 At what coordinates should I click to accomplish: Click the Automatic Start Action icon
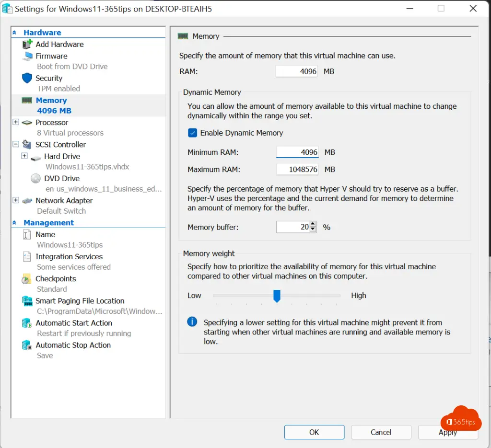tap(27, 323)
